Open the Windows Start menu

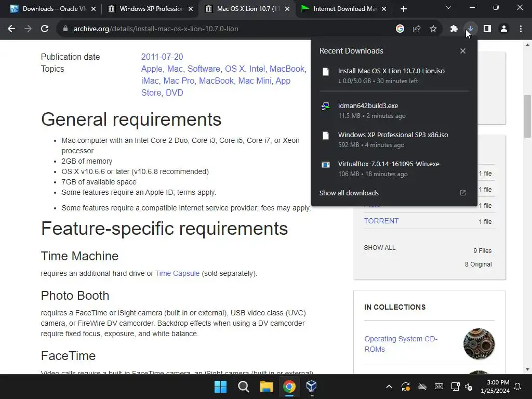click(220, 387)
